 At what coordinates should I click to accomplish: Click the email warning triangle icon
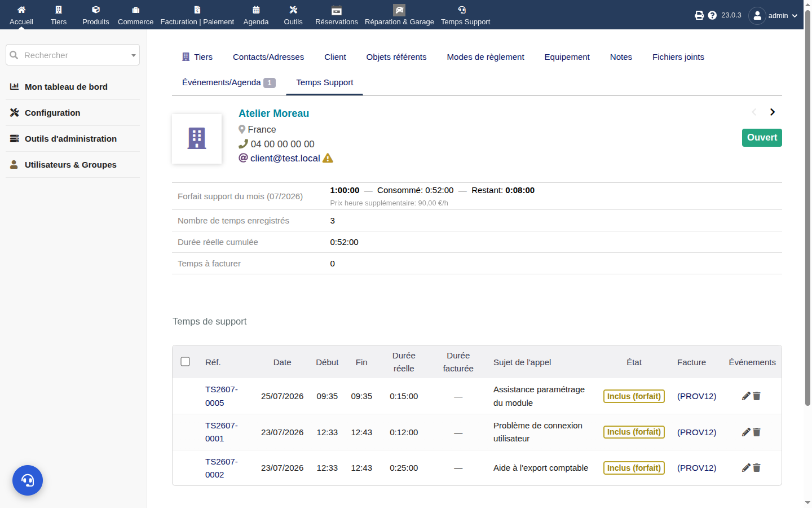click(x=328, y=158)
